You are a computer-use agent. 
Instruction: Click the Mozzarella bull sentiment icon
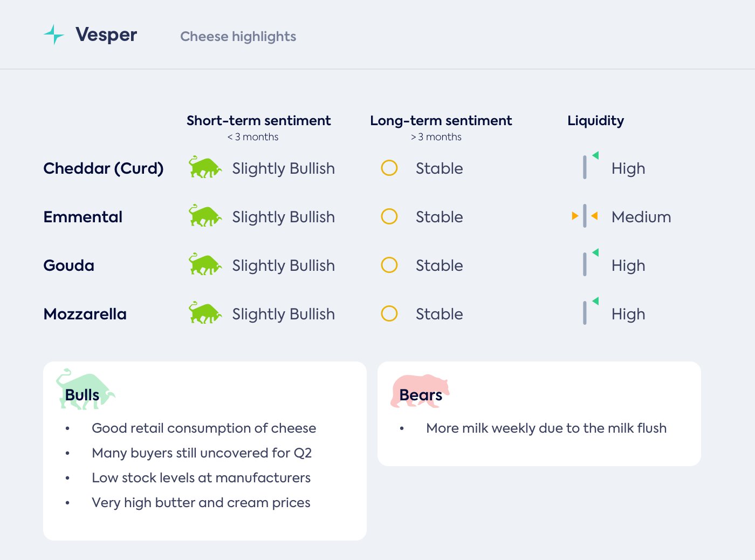(205, 313)
